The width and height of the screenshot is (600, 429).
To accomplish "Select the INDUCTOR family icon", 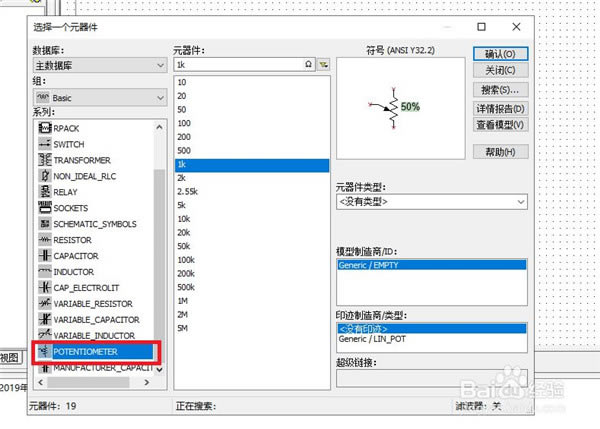I will (45, 272).
